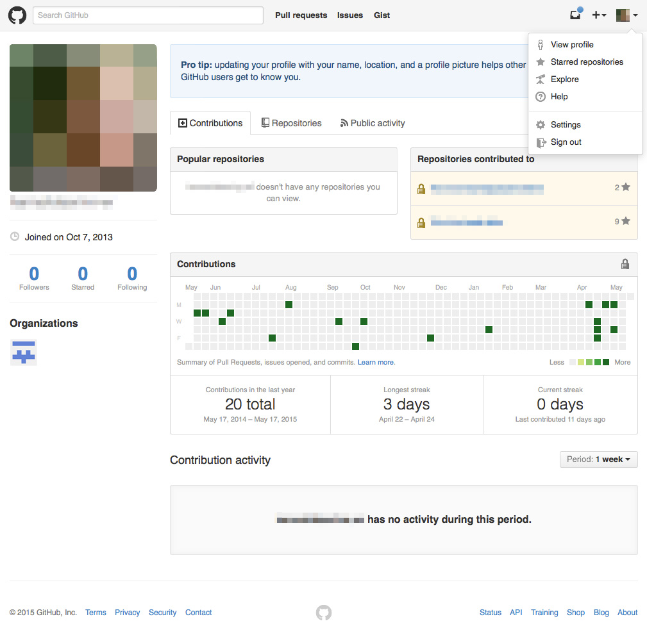Click the lock icon in Contributions header
This screenshot has width=647, height=644.
click(x=625, y=264)
